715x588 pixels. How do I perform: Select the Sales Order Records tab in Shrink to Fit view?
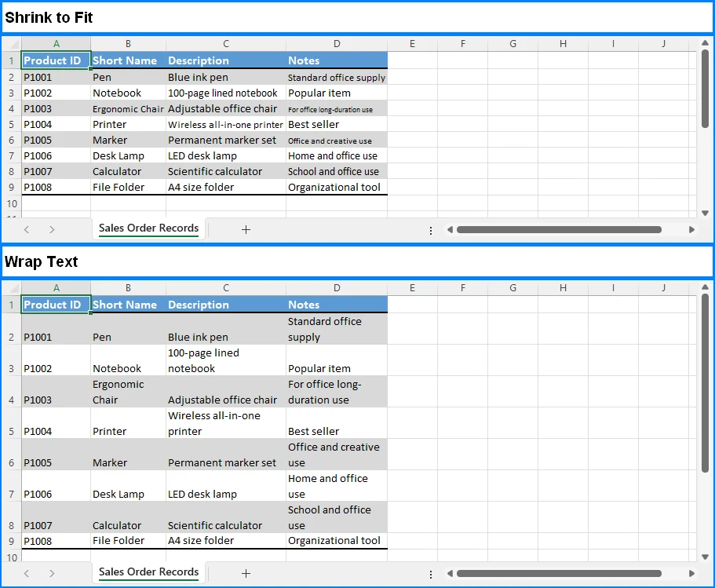(x=148, y=228)
